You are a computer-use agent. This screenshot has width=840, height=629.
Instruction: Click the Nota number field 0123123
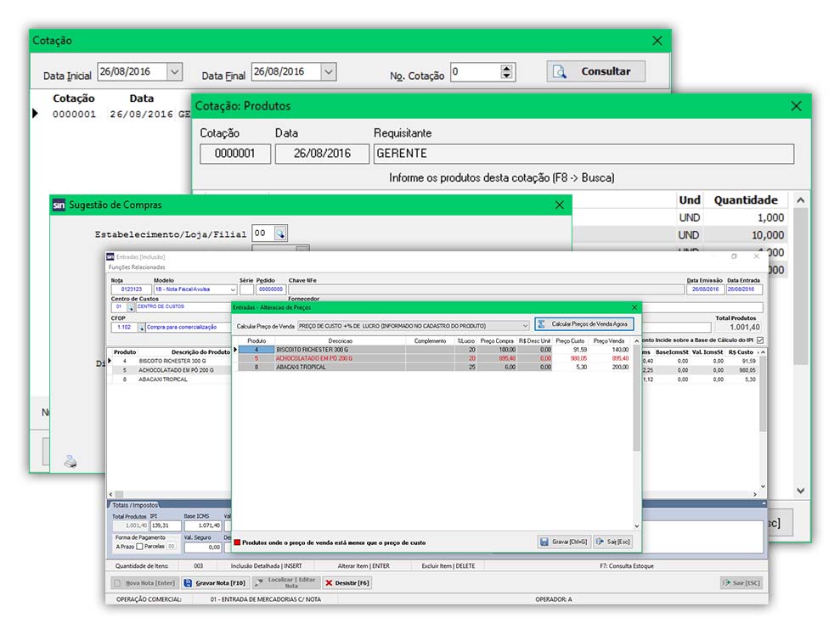[132, 289]
